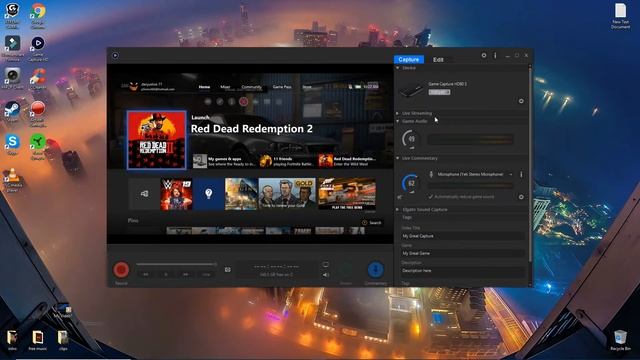Select Red Dead Redemption 2 game tile
This screenshot has width=640, height=360.
[156, 140]
